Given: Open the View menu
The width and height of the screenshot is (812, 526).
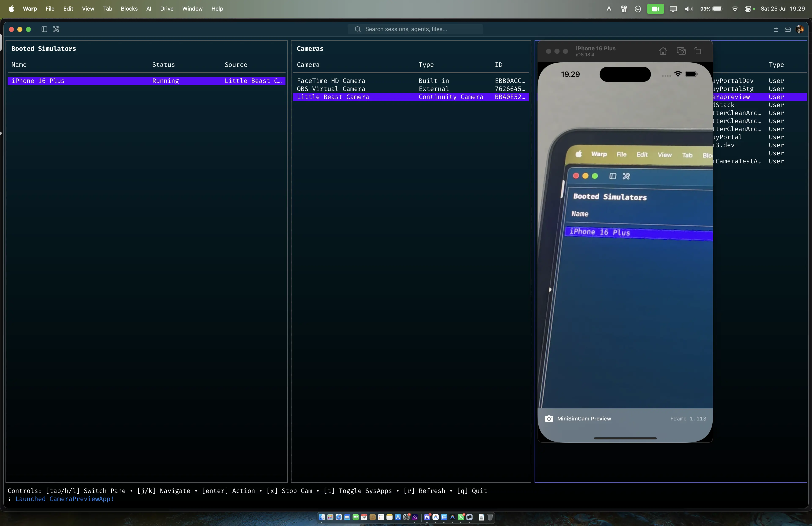Looking at the screenshot, I should point(88,8).
